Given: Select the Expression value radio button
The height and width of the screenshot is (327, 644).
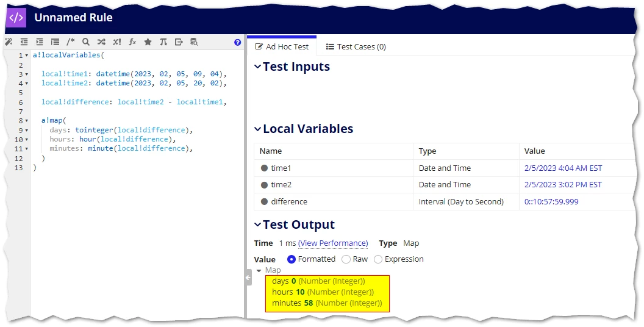Looking at the screenshot, I should pyautogui.click(x=378, y=259).
